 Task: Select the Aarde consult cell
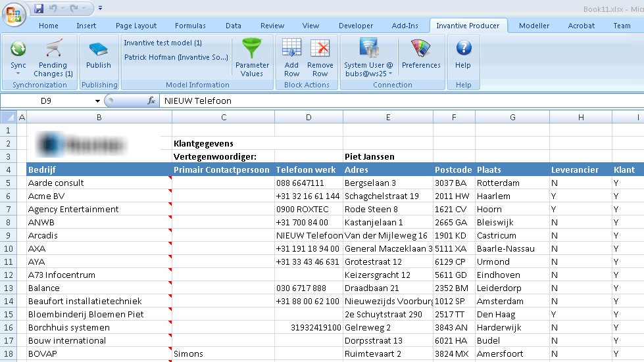(x=99, y=183)
